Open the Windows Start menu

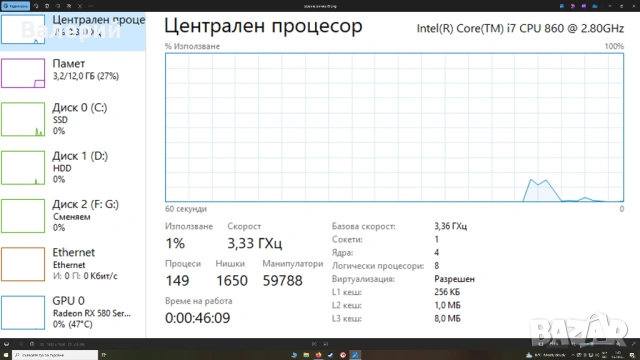coord(6,355)
